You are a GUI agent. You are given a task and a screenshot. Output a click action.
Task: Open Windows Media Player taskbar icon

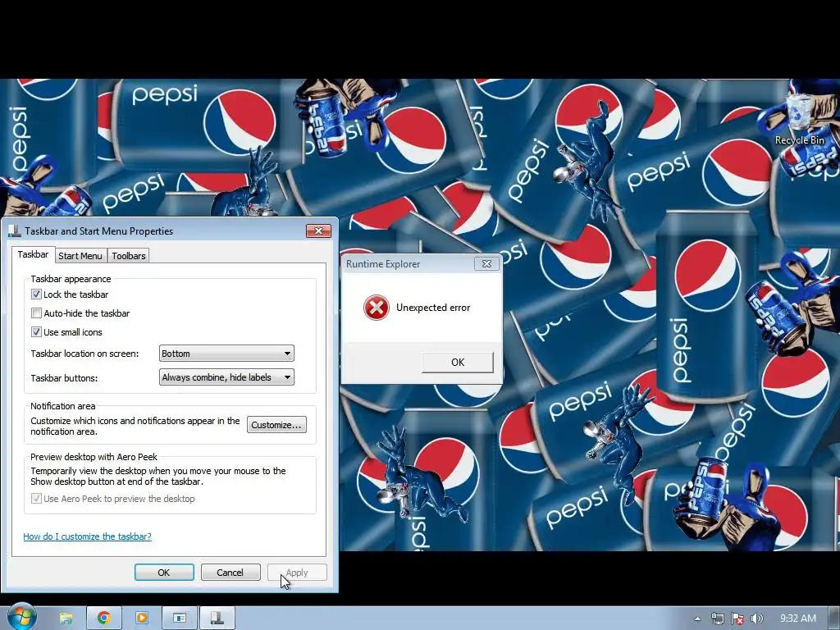coord(142,619)
